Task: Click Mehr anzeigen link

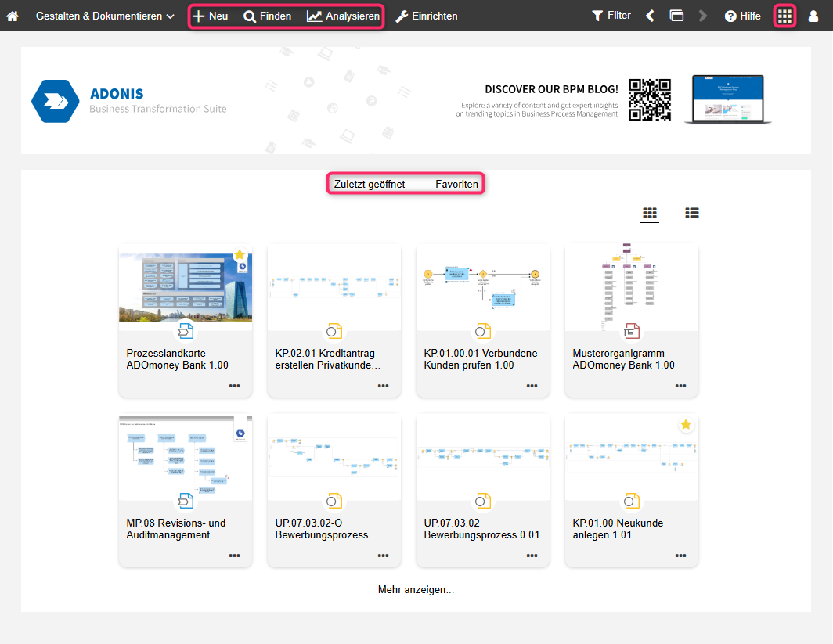Action: [416, 590]
